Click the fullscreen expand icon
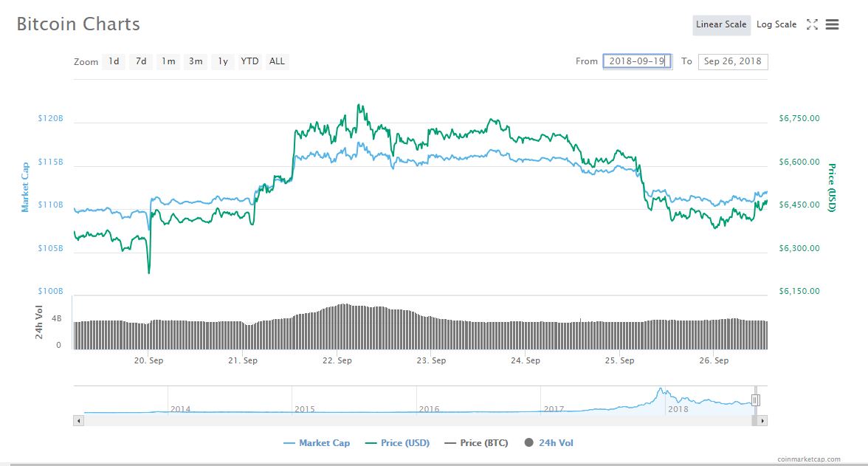868x466 pixels. pyautogui.click(x=812, y=24)
